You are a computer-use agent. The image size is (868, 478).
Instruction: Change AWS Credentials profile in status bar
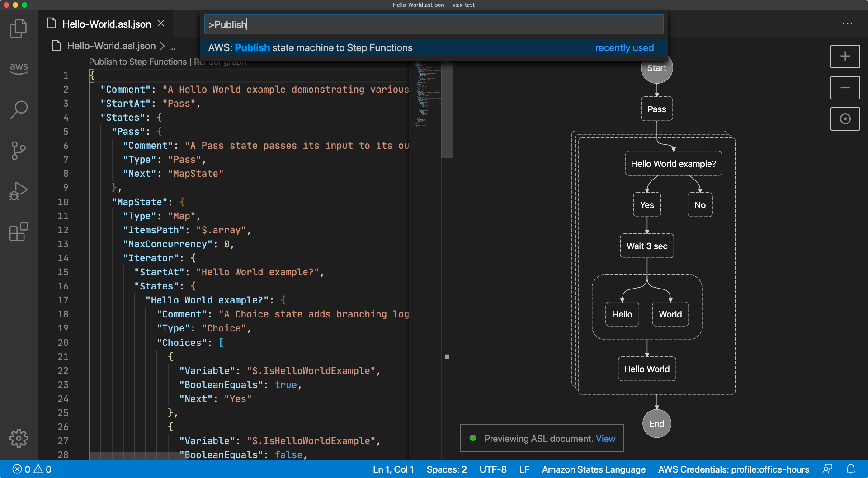tap(733, 469)
